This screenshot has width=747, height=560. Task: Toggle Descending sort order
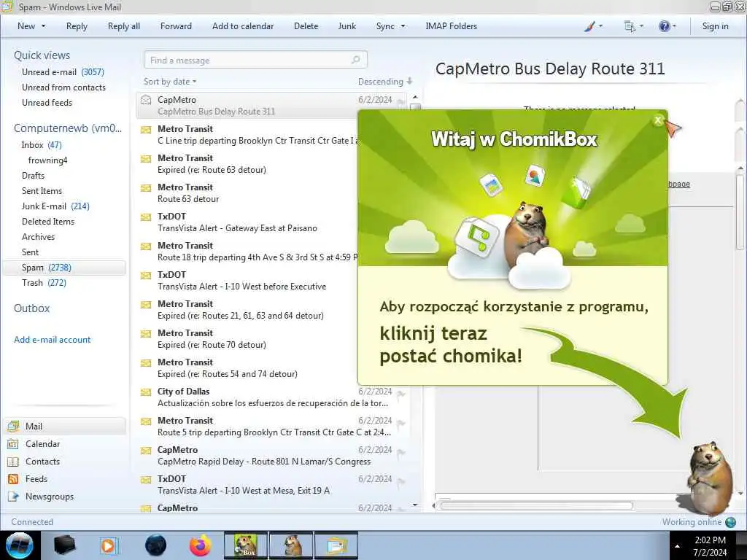(x=385, y=82)
